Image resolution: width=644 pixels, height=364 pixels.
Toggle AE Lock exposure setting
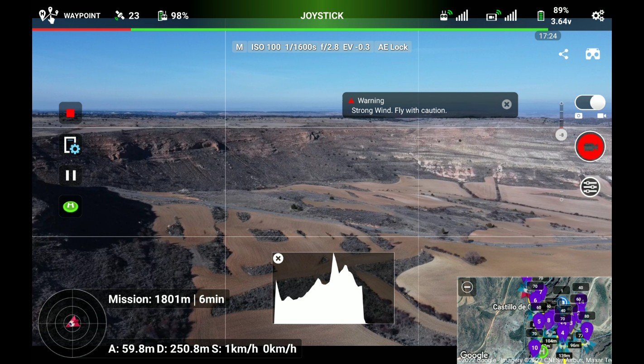tap(392, 47)
